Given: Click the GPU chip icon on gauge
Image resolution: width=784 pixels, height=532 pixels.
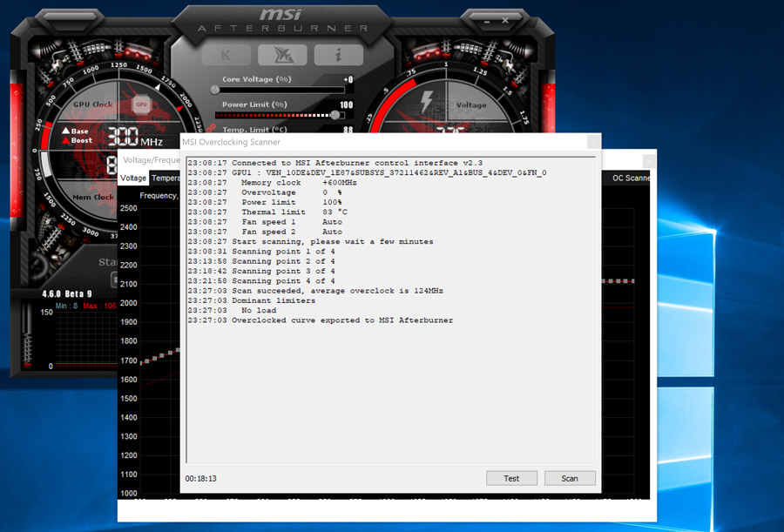Looking at the screenshot, I should point(141,104).
